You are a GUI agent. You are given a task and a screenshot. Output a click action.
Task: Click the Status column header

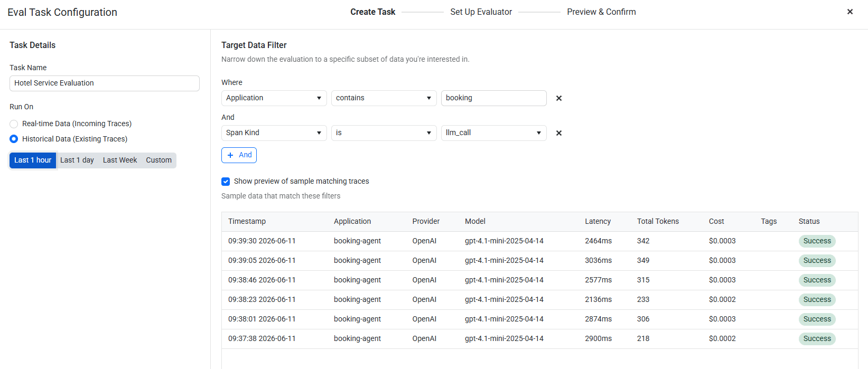click(809, 222)
